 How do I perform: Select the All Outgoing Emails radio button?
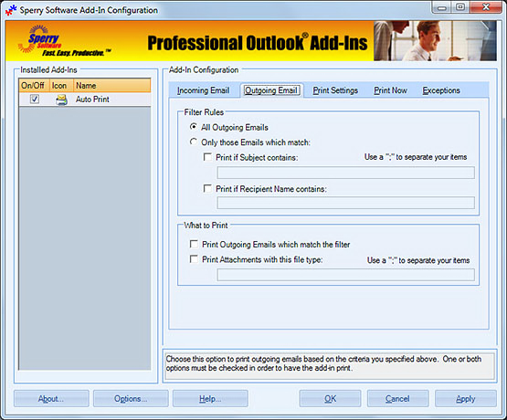pos(194,127)
